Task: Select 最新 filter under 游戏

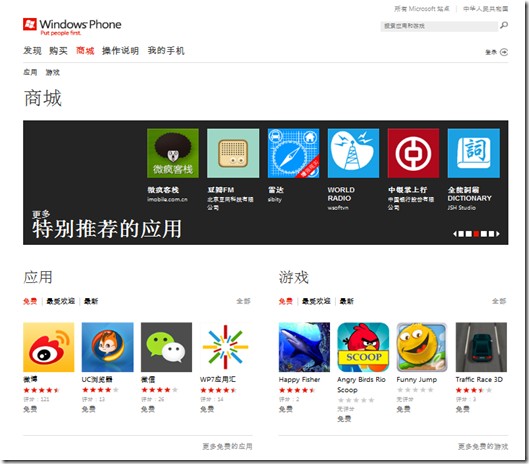Action: (346, 301)
